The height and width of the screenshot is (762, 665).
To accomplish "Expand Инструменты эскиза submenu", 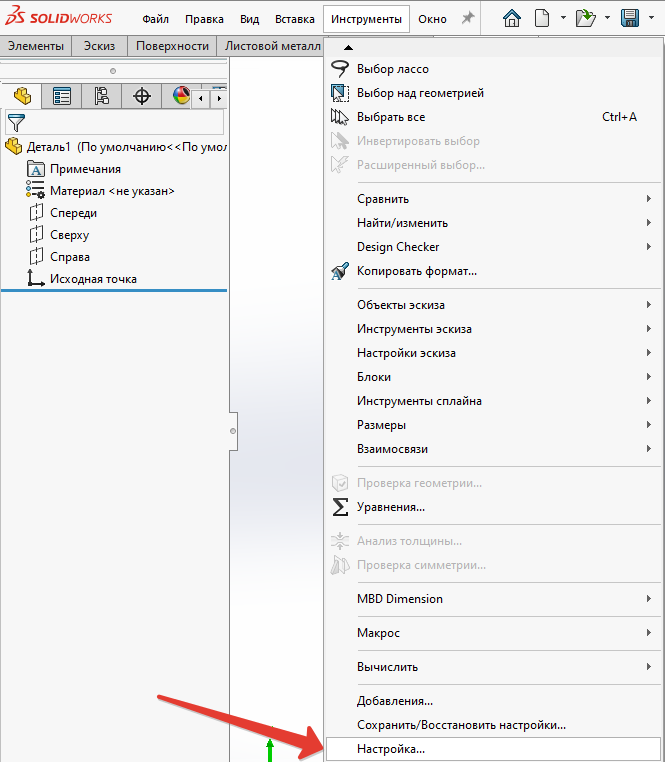I will click(x=493, y=329).
